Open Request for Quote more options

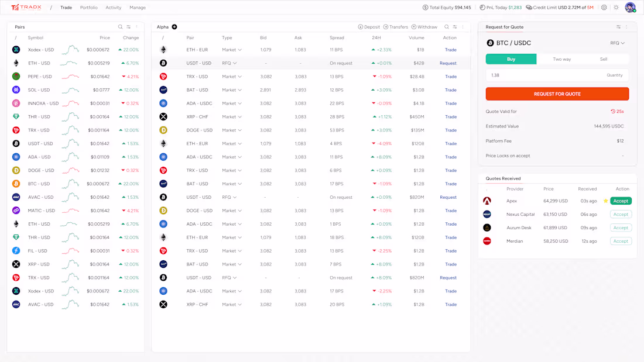click(x=626, y=27)
